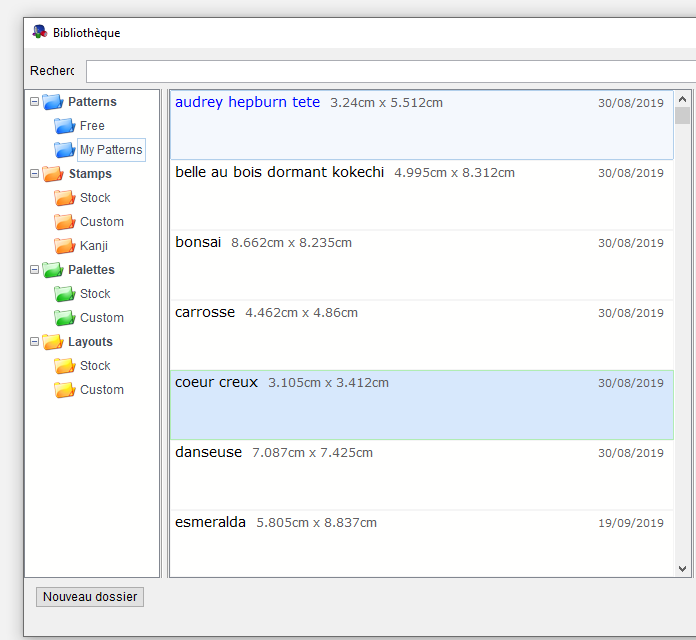Click the blue Patterns folder icon
696x640 pixels.
[x=53, y=102]
